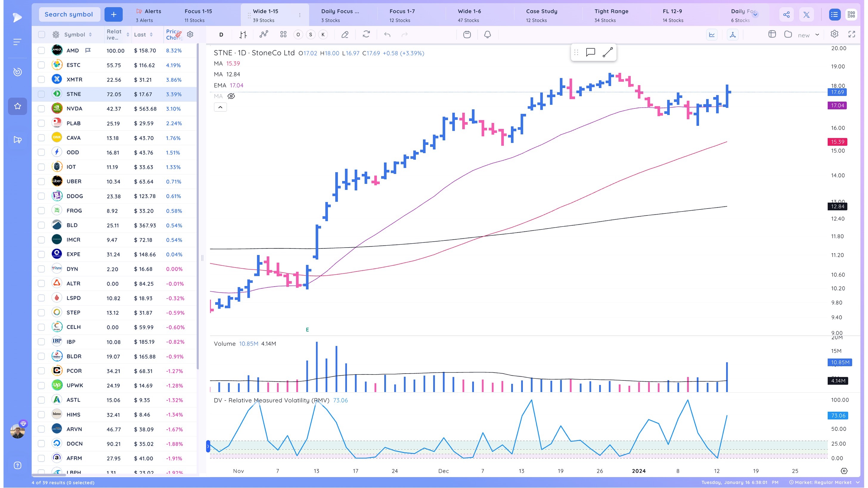
Task: Open the radar scan sidebar icon
Action: click(18, 72)
